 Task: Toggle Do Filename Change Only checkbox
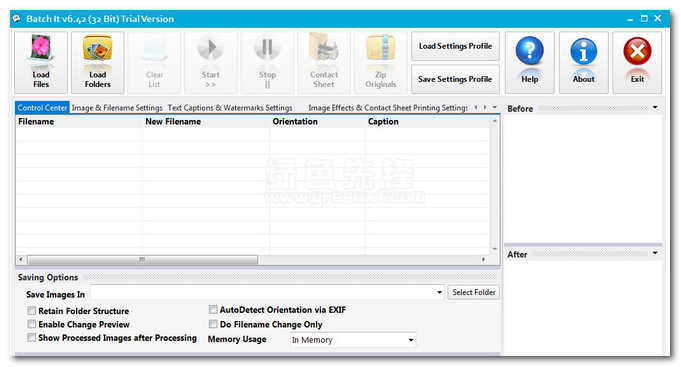click(x=213, y=324)
